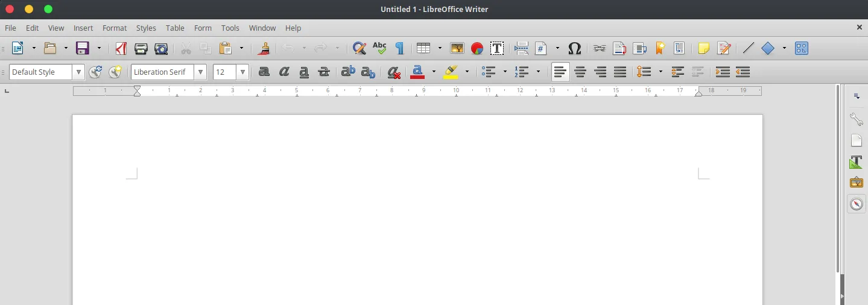Toggle formatting marks (pilcrow icon)
Viewport: 868px width, 305px height.
coord(399,48)
